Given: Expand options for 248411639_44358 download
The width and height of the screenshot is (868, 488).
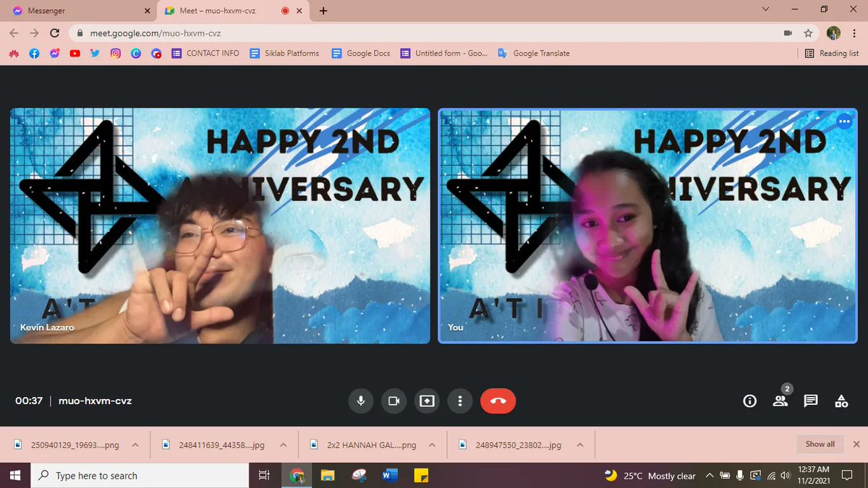Looking at the screenshot, I should (283, 445).
